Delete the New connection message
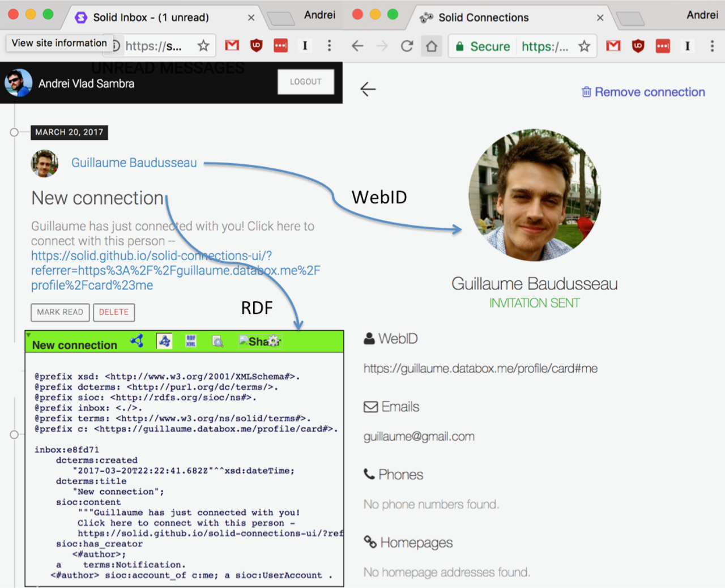The height and width of the screenshot is (588, 725). coord(114,312)
